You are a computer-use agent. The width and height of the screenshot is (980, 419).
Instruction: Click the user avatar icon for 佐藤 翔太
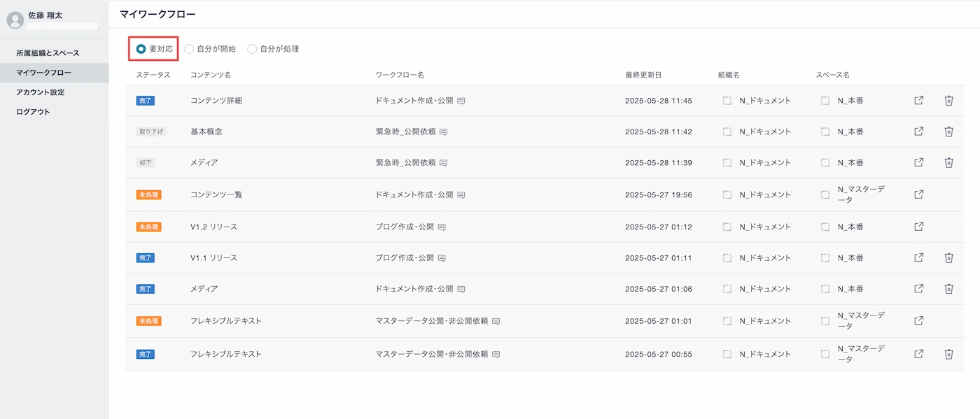pyautogui.click(x=15, y=20)
